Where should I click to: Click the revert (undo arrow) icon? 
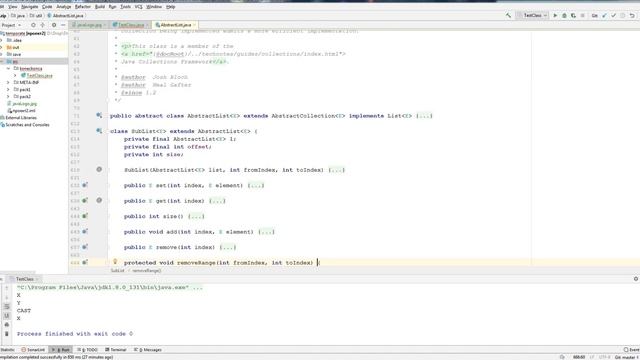coord(632,16)
